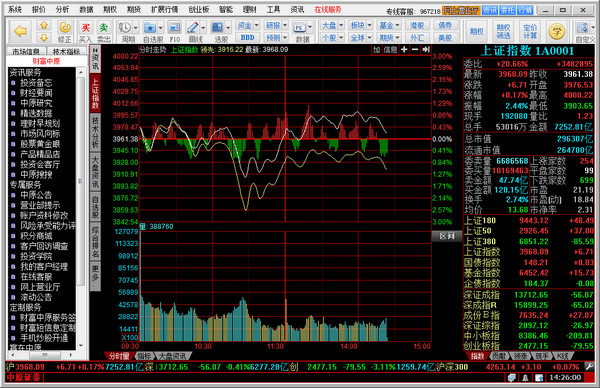The width and height of the screenshot is (600, 388).
Task: Click the 买入 buy icon
Action: 86,28
